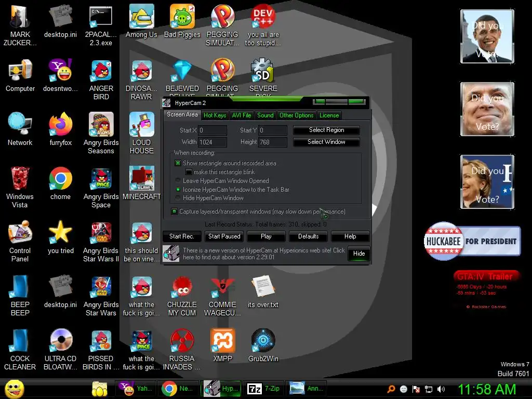Screen dimensions: 532x399
Task: Open the Hot Keys tab
Action: [x=215, y=115]
